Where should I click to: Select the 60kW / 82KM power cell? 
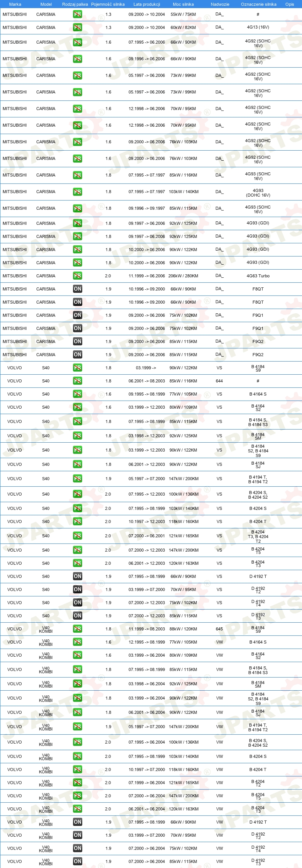tap(183, 27)
